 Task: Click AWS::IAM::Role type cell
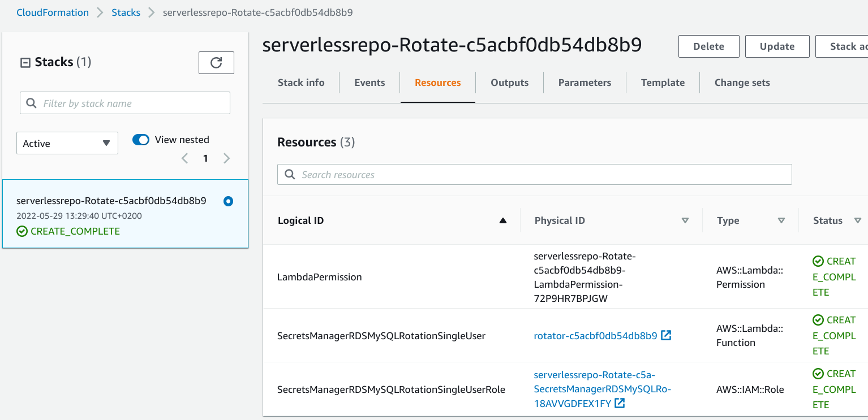[x=750, y=389]
